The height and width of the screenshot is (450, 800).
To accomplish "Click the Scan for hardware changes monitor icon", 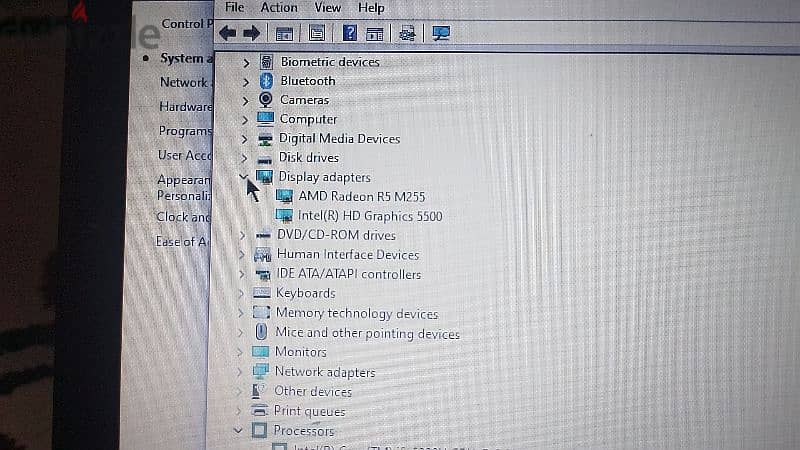I will click(x=441, y=34).
